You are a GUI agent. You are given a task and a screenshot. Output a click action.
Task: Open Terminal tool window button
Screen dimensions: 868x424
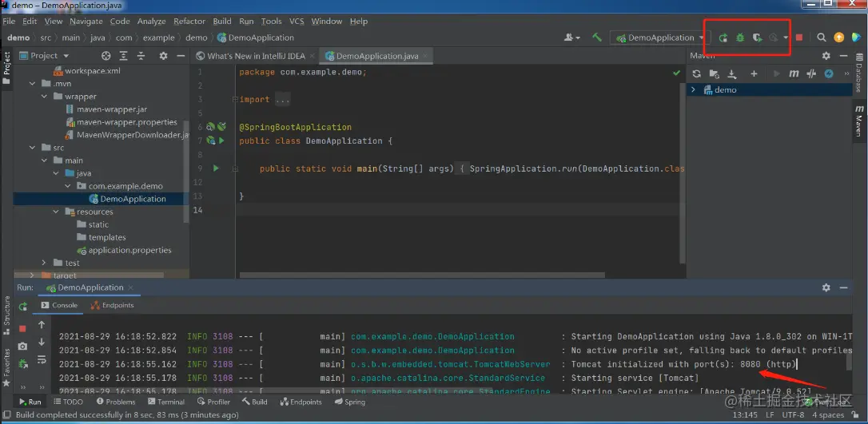(165, 402)
